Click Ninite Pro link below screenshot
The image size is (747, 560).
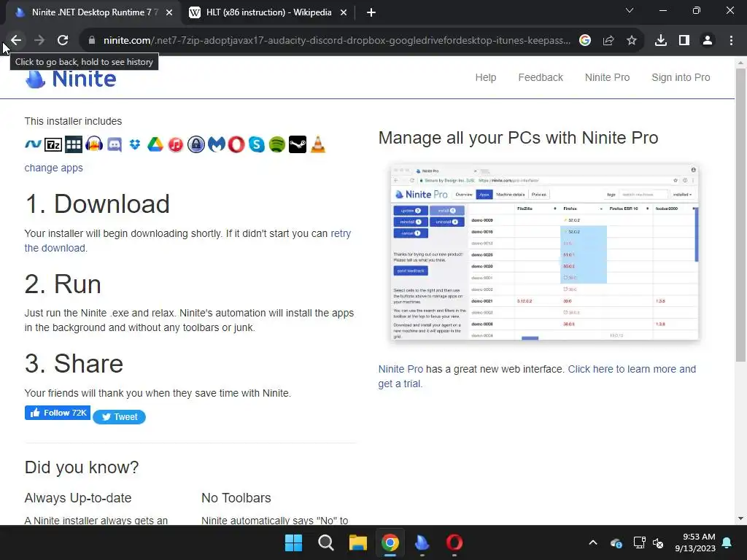tap(400, 369)
